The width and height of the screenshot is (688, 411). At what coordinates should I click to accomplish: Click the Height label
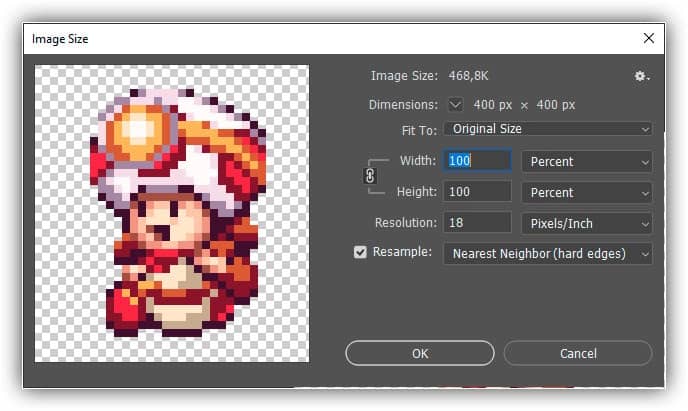pos(417,192)
